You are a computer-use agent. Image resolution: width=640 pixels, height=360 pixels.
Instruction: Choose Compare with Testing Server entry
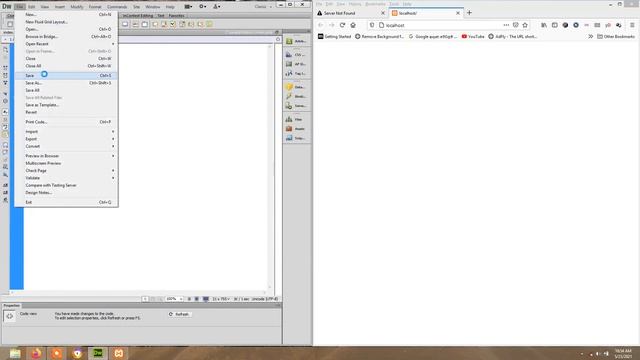click(67, 185)
